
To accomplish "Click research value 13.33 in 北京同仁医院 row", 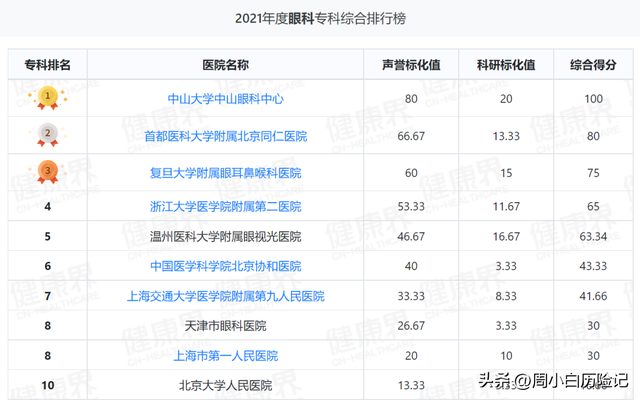I will tap(506, 136).
